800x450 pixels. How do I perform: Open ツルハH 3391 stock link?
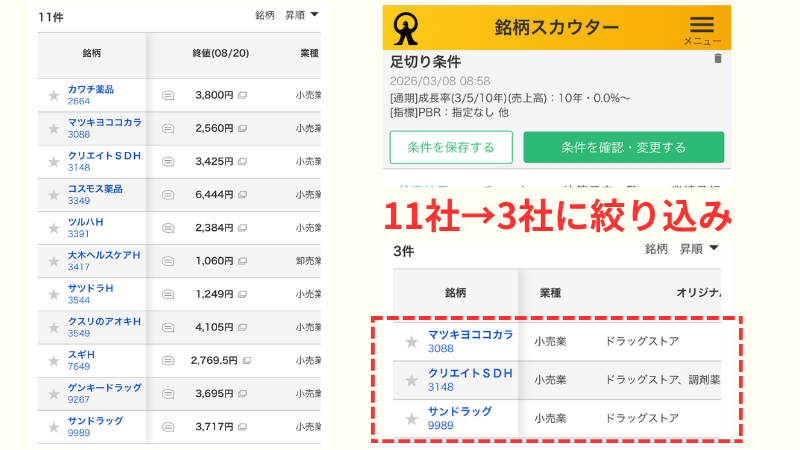85,228
